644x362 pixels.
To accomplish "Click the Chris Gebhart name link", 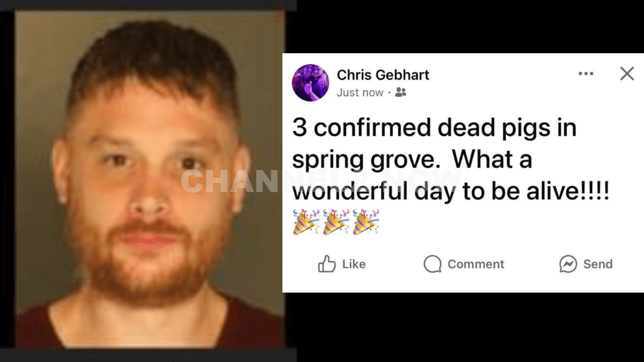I will (x=383, y=75).
